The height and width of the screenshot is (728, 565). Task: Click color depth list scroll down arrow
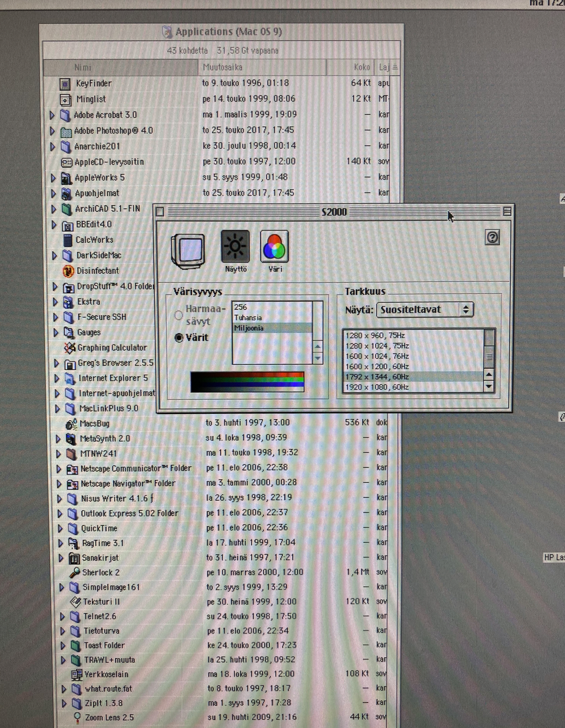click(x=318, y=358)
